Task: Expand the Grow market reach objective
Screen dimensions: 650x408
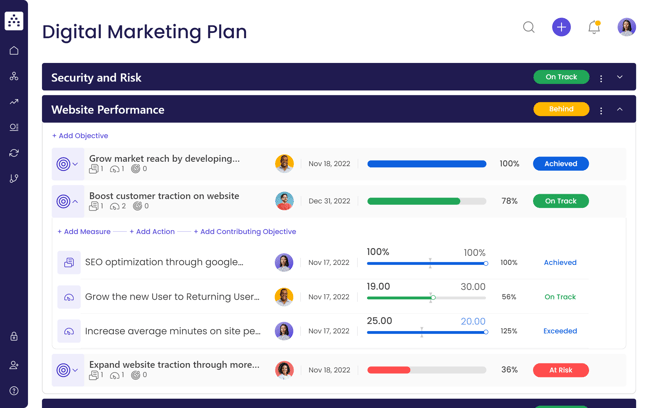Action: click(x=76, y=164)
